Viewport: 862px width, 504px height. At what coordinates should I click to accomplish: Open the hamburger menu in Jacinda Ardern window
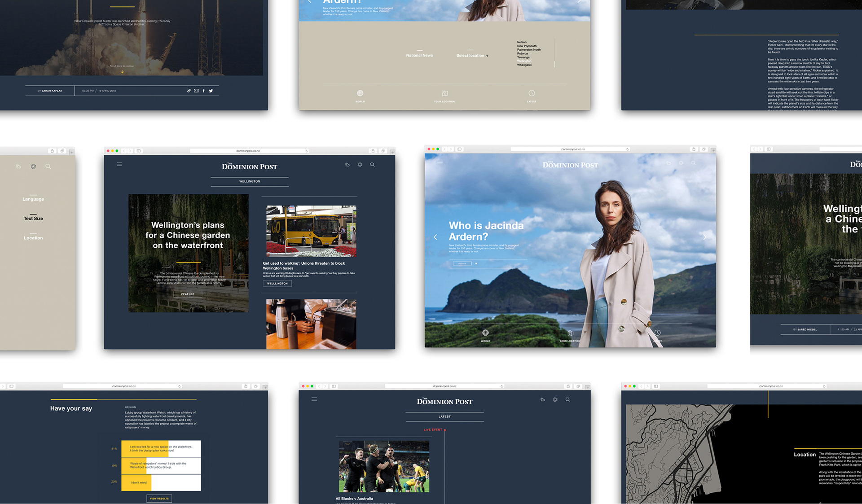click(440, 162)
